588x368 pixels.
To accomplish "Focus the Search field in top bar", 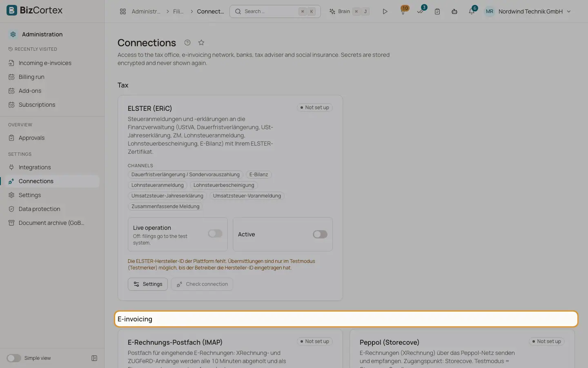I will click(275, 11).
